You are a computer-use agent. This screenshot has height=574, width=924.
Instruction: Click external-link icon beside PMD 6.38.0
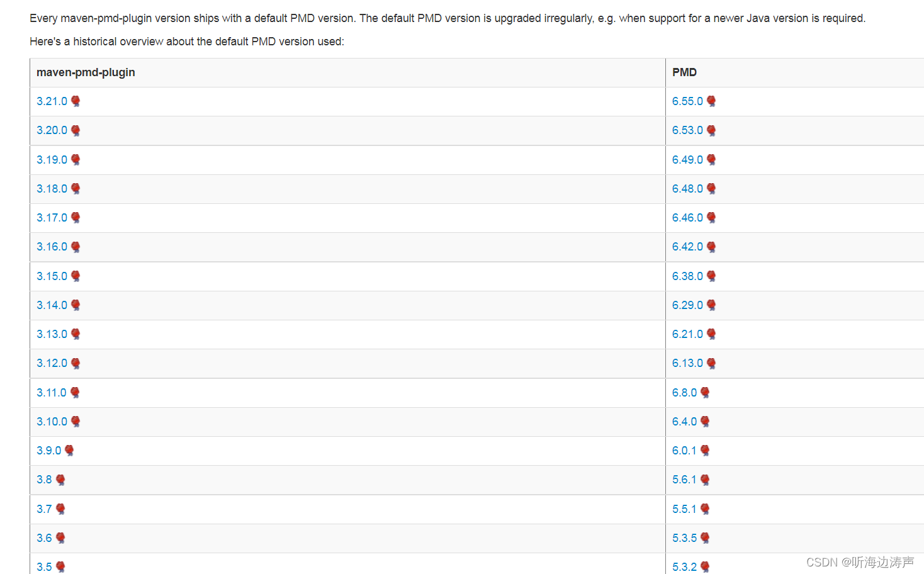point(711,276)
